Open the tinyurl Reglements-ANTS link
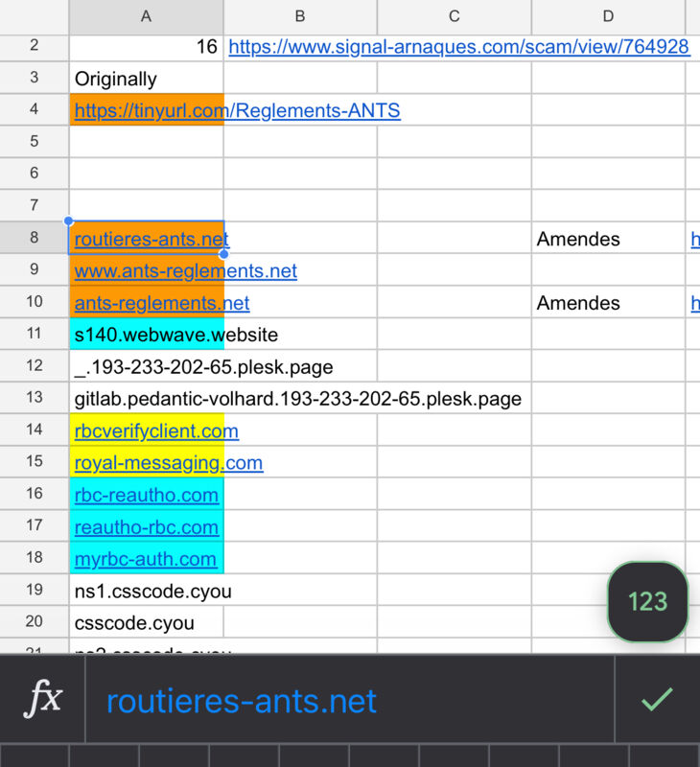Image resolution: width=700 pixels, height=767 pixels. (237, 110)
